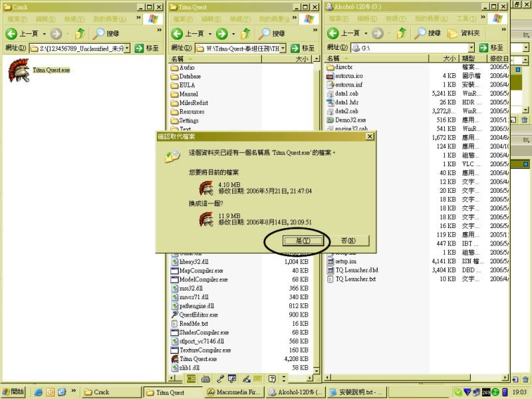The height and width of the screenshot is (399, 532).
Task: Open the G:\ address dropdown in Alcohol-120% window
Action: (x=471, y=48)
